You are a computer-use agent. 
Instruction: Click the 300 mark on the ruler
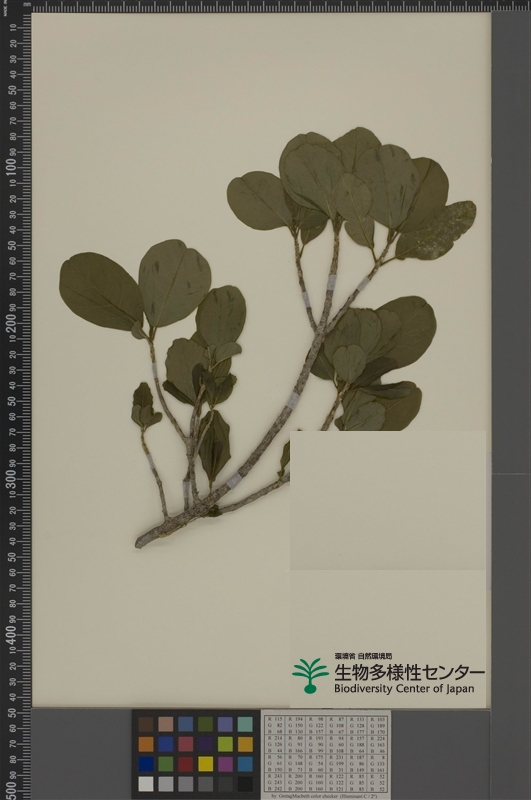click(10, 479)
